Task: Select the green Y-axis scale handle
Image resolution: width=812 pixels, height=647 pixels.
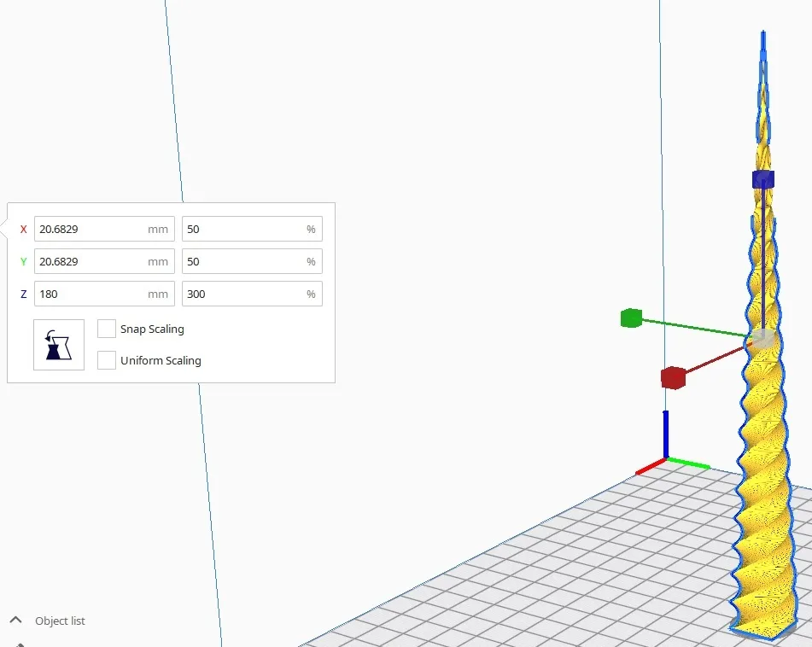Action: click(x=631, y=318)
